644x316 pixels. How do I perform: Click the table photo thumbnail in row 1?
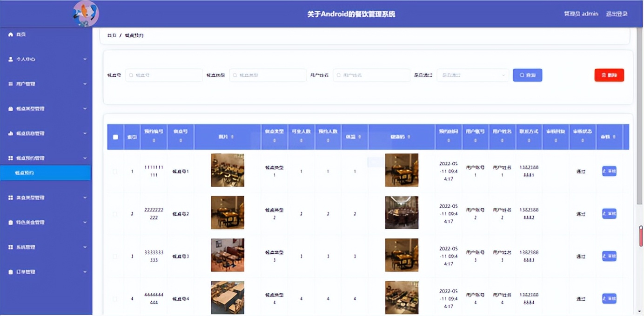point(228,171)
